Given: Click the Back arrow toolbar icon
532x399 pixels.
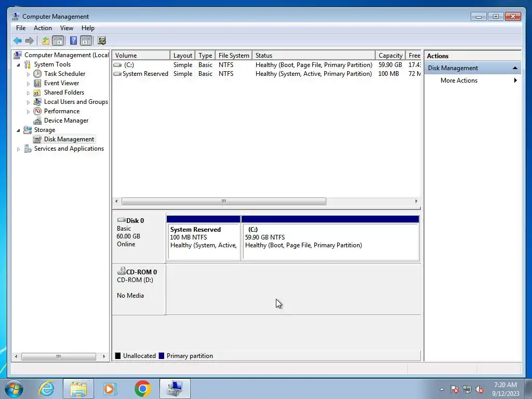Looking at the screenshot, I should coord(18,41).
